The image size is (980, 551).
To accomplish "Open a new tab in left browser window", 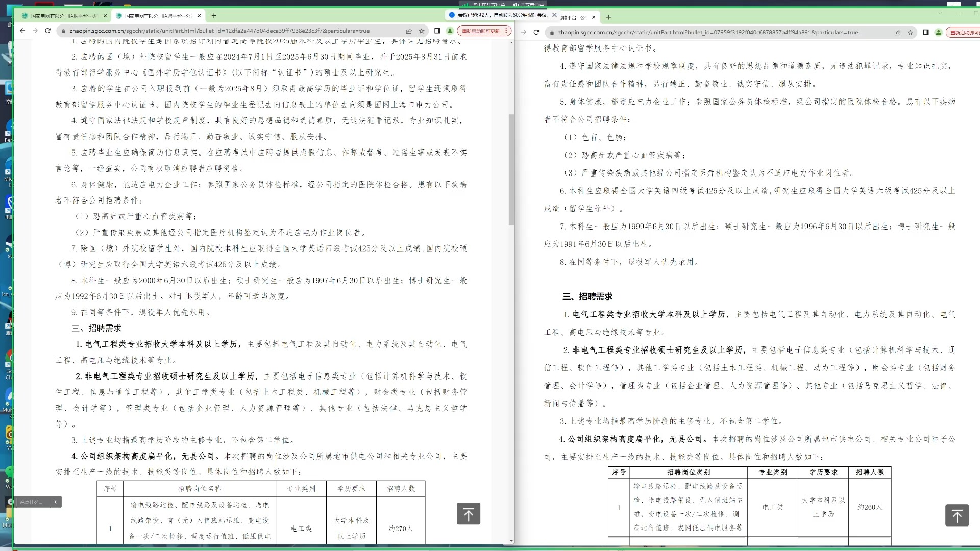I will (214, 16).
